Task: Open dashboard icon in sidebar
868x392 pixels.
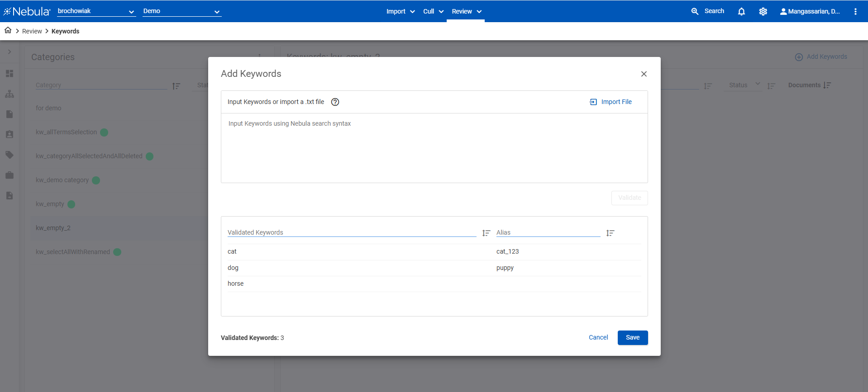Action: [x=10, y=73]
